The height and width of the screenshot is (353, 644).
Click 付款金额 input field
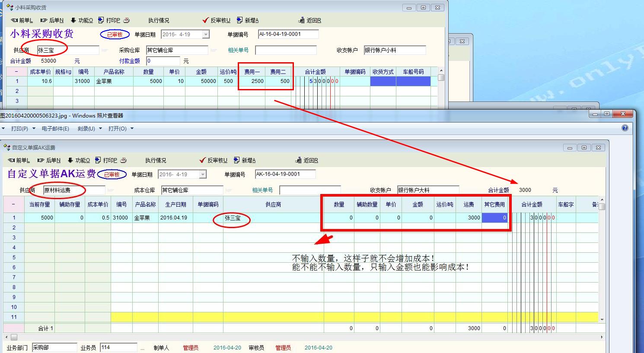[163, 61]
